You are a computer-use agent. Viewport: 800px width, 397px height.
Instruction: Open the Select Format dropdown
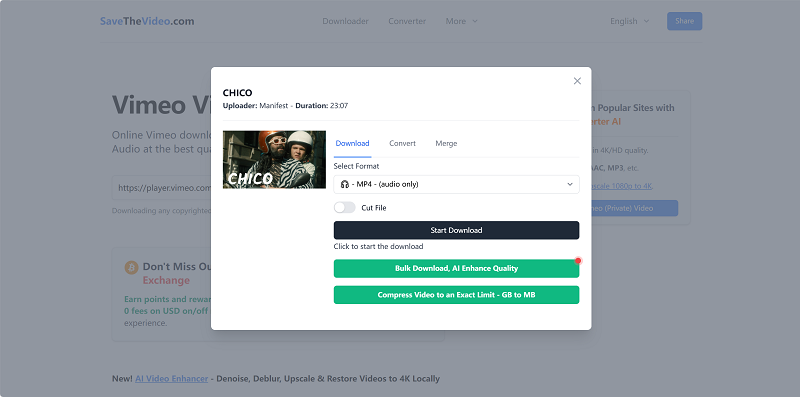click(456, 184)
